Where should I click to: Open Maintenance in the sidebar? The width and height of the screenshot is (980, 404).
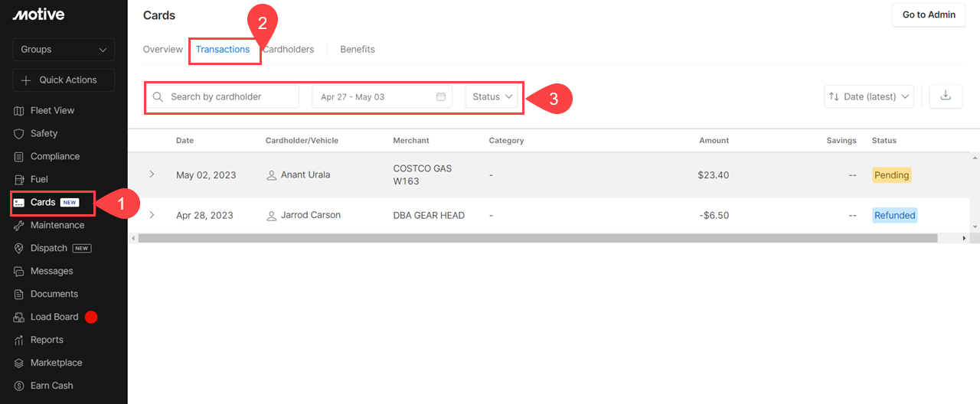click(x=57, y=225)
